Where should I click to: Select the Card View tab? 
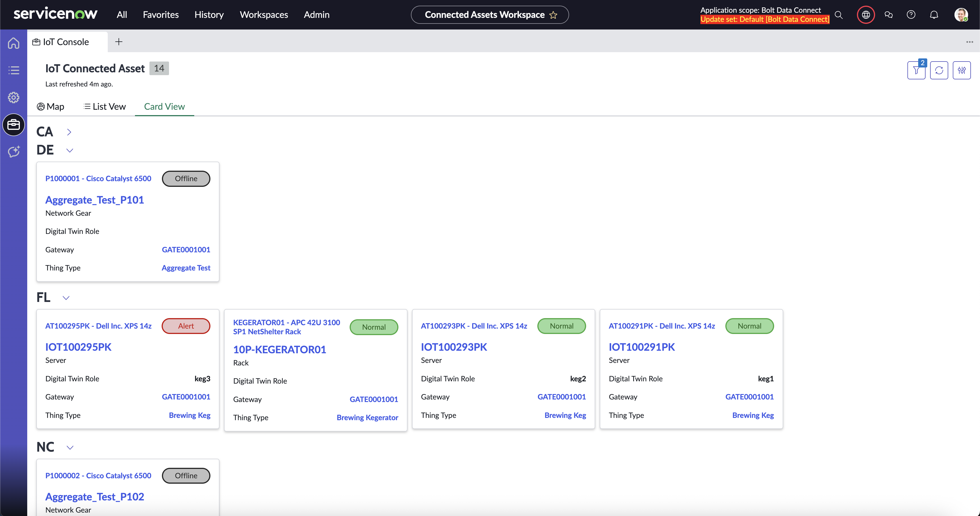pyautogui.click(x=164, y=107)
